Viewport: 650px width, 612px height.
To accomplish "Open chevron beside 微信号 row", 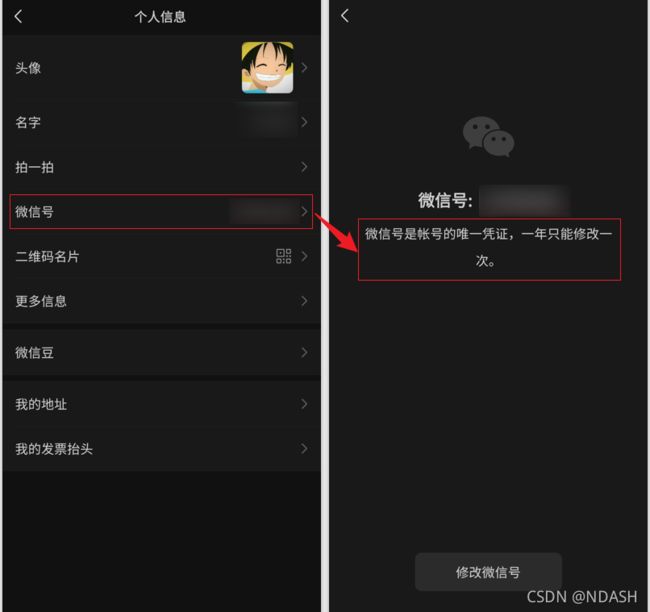I will (x=304, y=211).
